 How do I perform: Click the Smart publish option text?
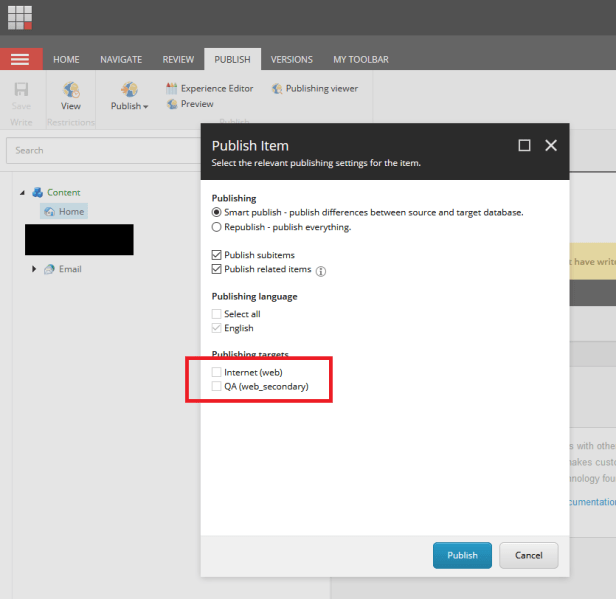click(x=374, y=212)
